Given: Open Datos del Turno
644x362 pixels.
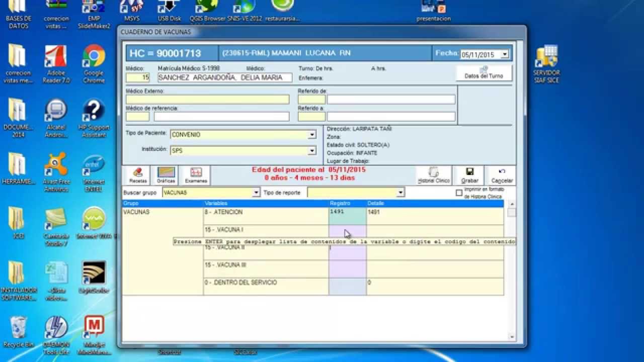Looking at the screenshot, I should (x=484, y=73).
